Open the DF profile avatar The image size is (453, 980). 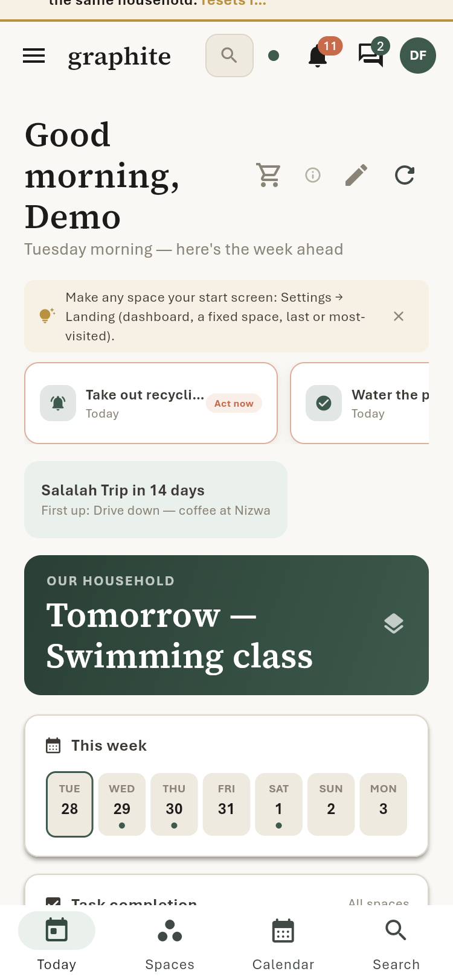[x=418, y=56]
